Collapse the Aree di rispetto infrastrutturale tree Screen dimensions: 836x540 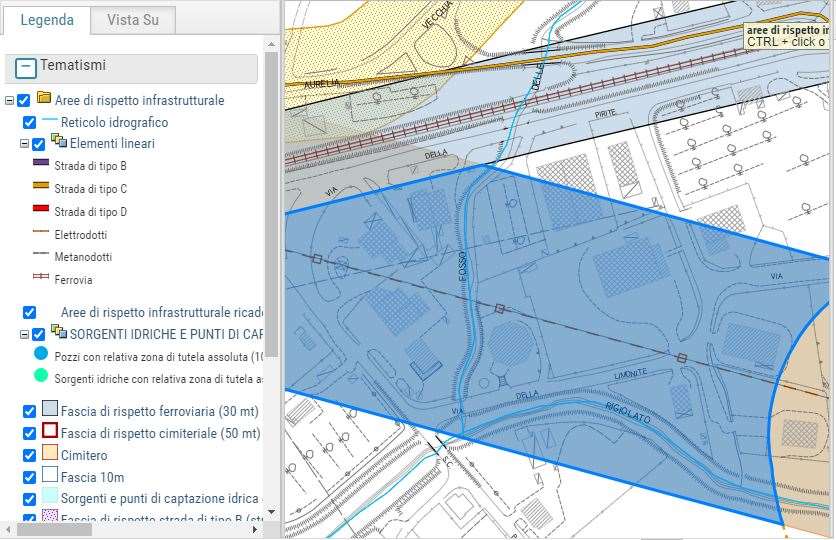[9, 100]
